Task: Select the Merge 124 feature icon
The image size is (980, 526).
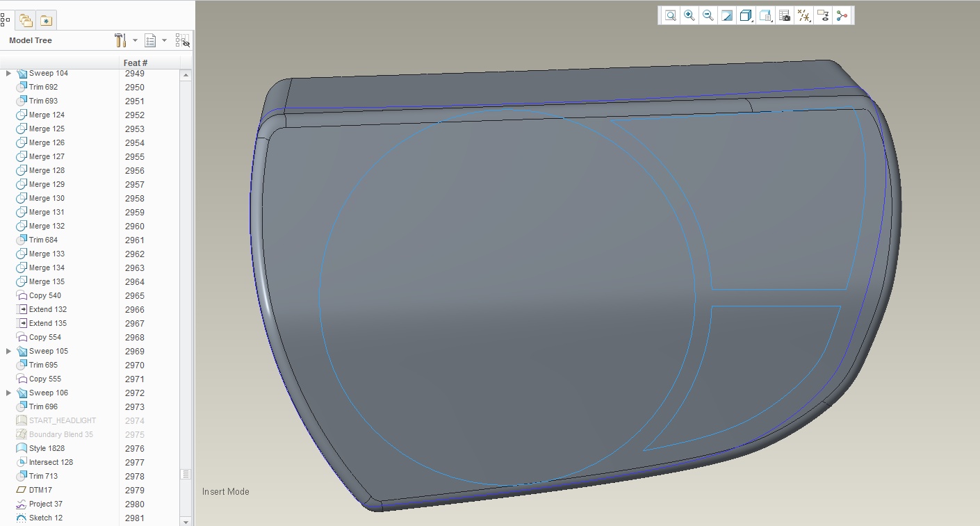Action: (22, 115)
